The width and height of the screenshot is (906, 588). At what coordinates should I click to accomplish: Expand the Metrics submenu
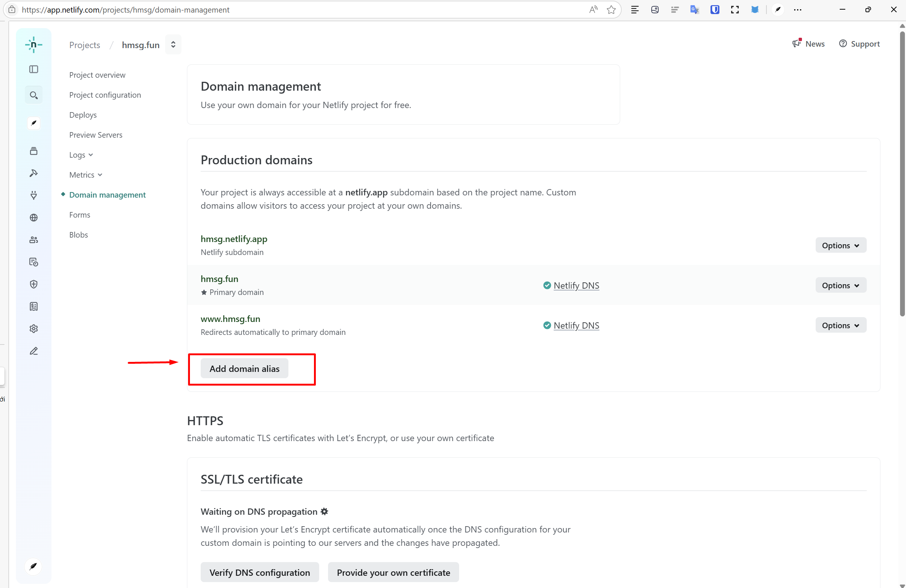(x=86, y=175)
